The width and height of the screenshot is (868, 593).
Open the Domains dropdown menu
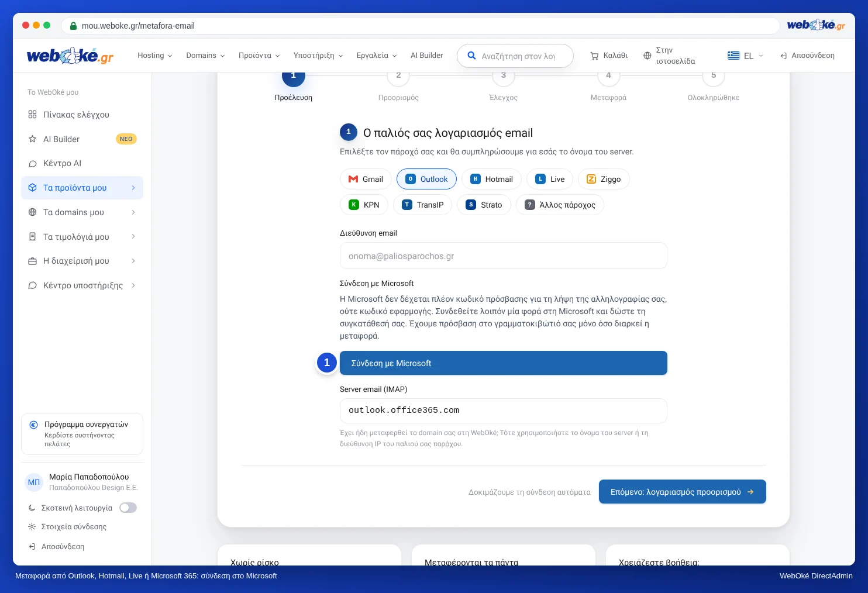[x=205, y=56]
